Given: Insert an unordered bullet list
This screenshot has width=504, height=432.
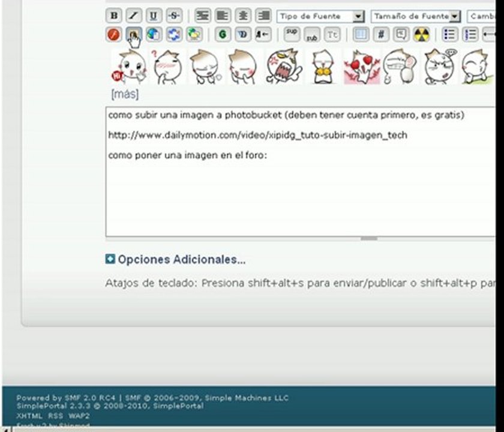Looking at the screenshot, I should coord(449,34).
